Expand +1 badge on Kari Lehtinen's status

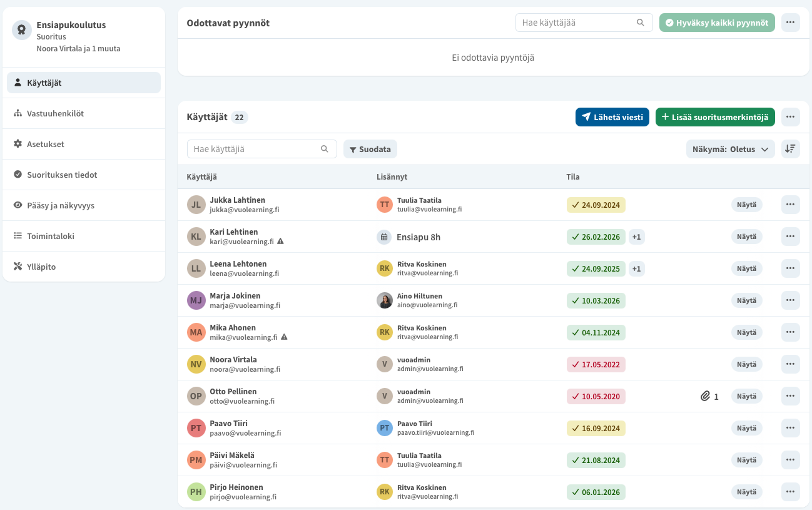(x=636, y=237)
